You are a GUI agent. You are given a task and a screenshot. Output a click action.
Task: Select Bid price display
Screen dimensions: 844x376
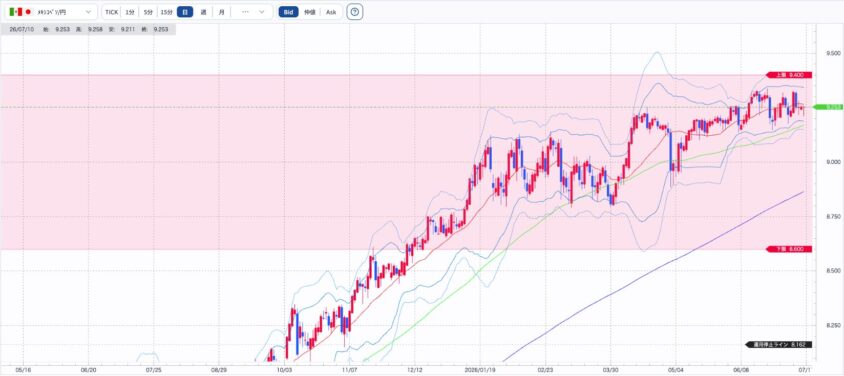[289, 12]
